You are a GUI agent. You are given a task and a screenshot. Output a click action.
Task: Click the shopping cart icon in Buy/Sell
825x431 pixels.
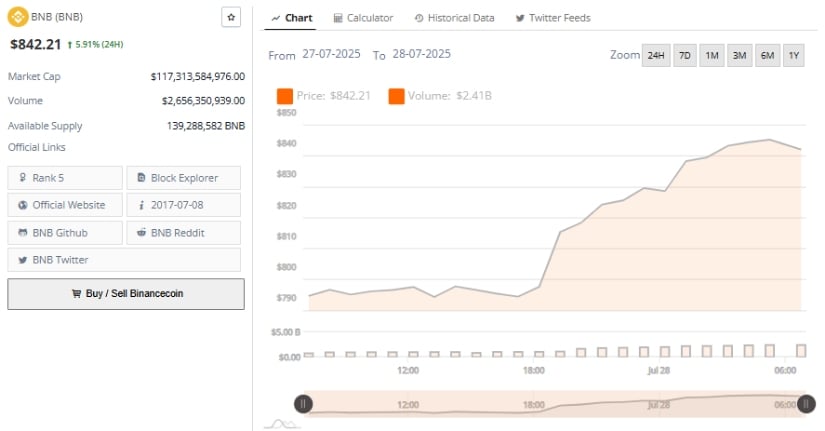coord(76,294)
